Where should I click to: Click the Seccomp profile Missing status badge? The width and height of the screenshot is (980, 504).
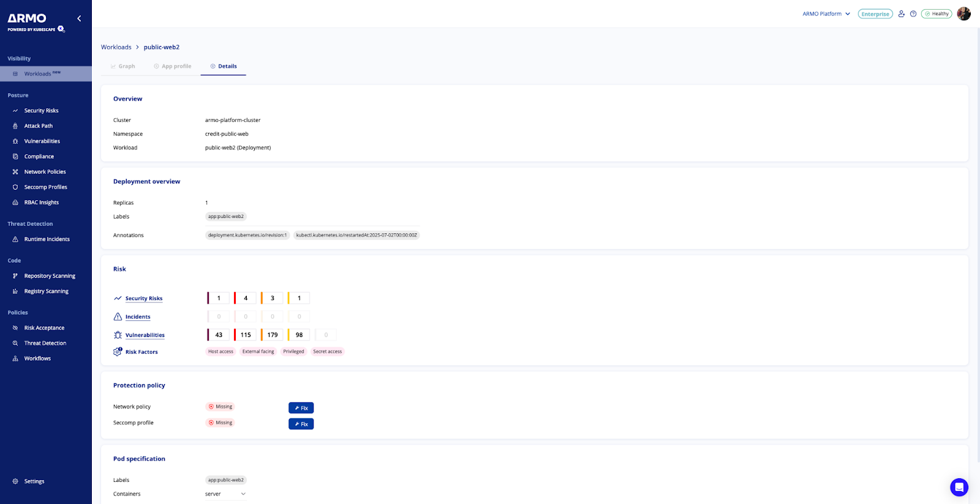point(221,423)
